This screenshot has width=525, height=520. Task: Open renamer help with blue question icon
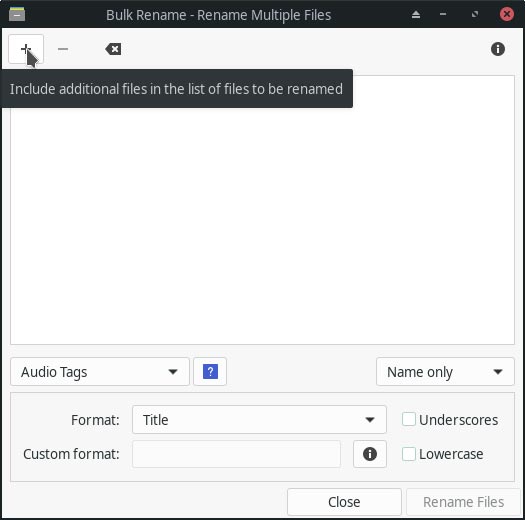point(210,371)
